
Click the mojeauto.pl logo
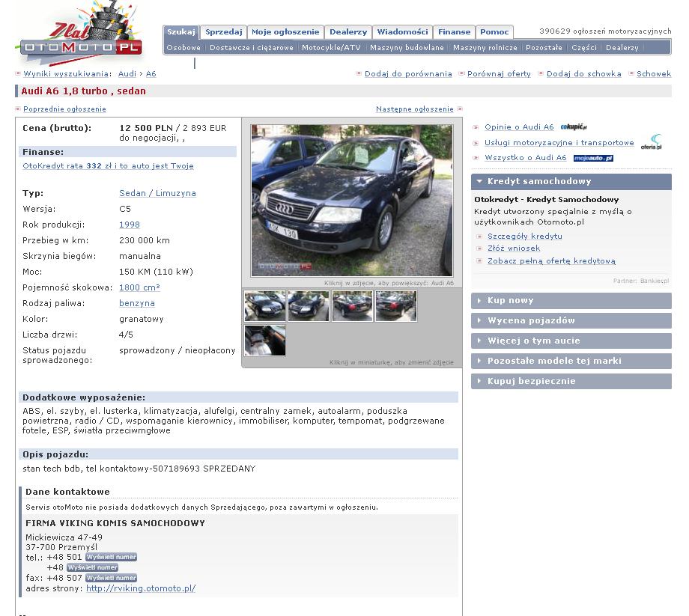[x=593, y=158]
